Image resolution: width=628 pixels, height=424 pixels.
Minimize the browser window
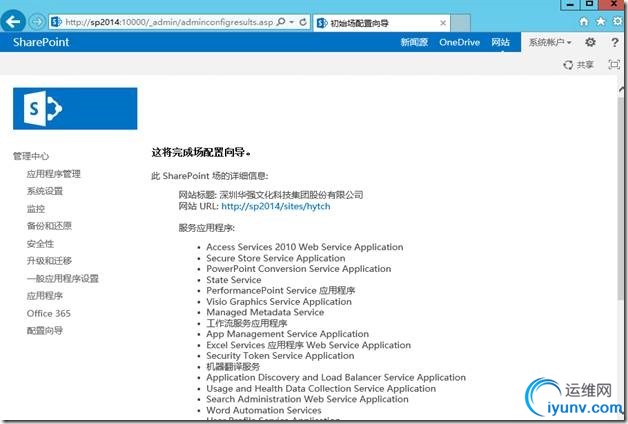[570, 5]
